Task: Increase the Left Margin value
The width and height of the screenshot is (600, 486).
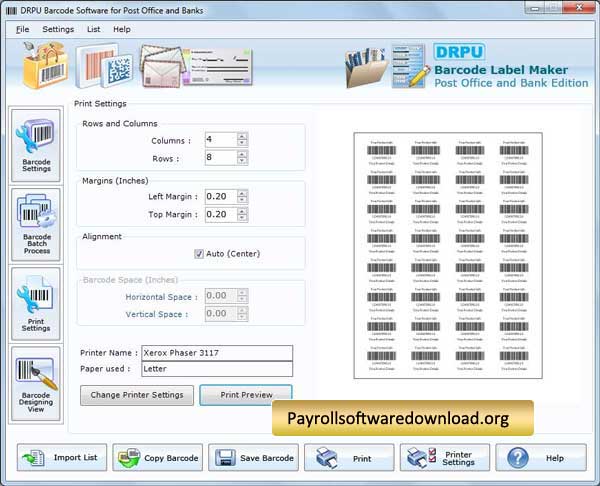Action: 242,193
